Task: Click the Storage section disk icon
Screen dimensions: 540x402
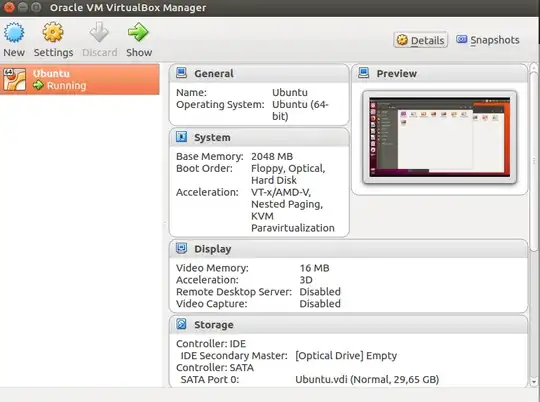Action: point(181,324)
